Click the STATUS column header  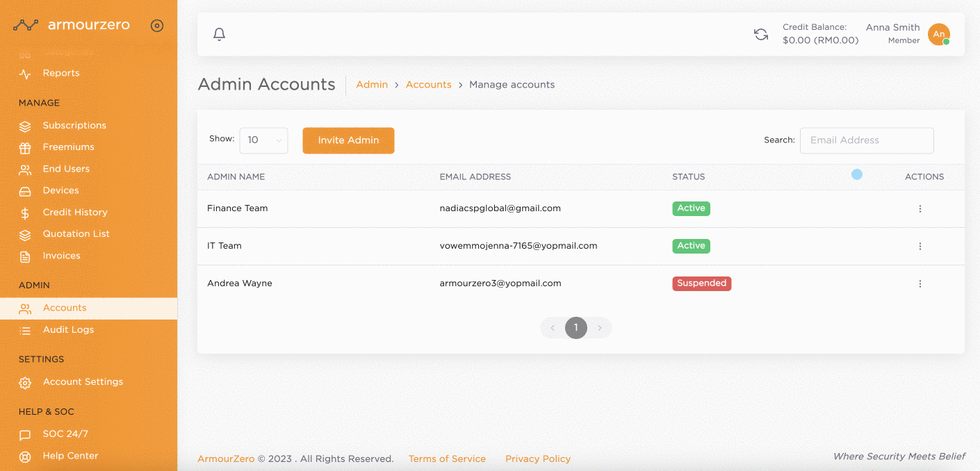[689, 177]
